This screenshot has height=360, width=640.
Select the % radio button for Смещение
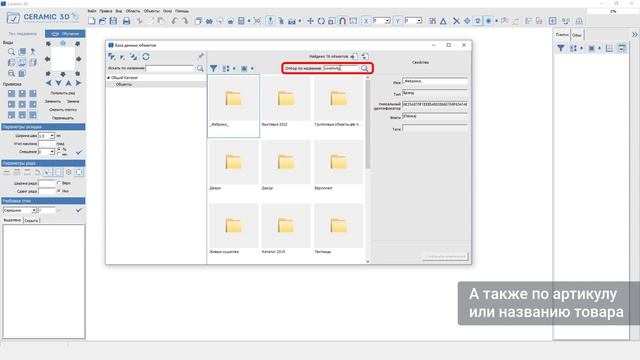click(x=59, y=149)
